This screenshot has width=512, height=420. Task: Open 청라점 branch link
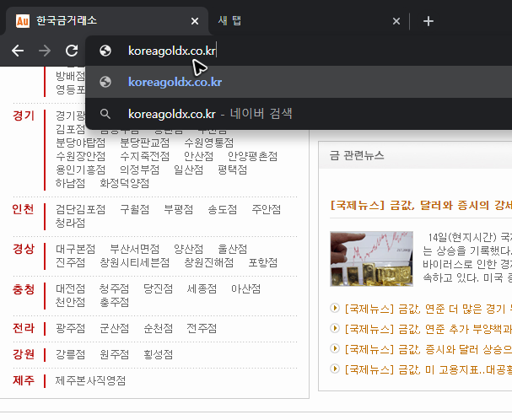click(x=70, y=223)
